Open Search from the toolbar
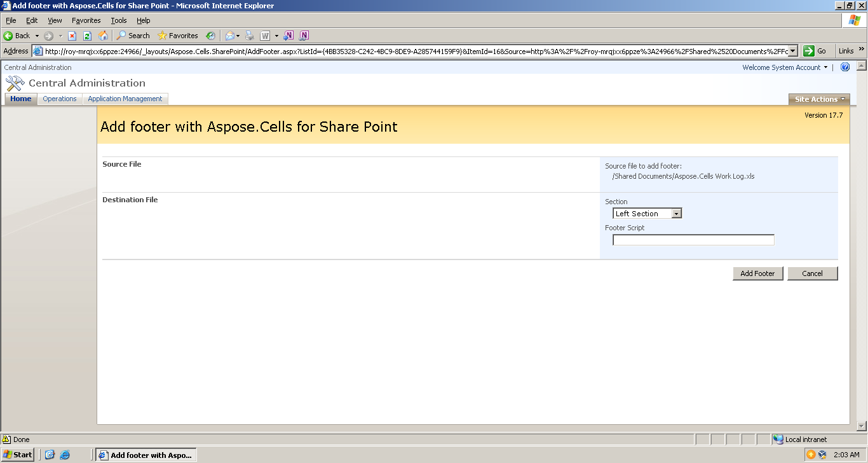Viewport: 868px width, 463px height. tap(133, 36)
